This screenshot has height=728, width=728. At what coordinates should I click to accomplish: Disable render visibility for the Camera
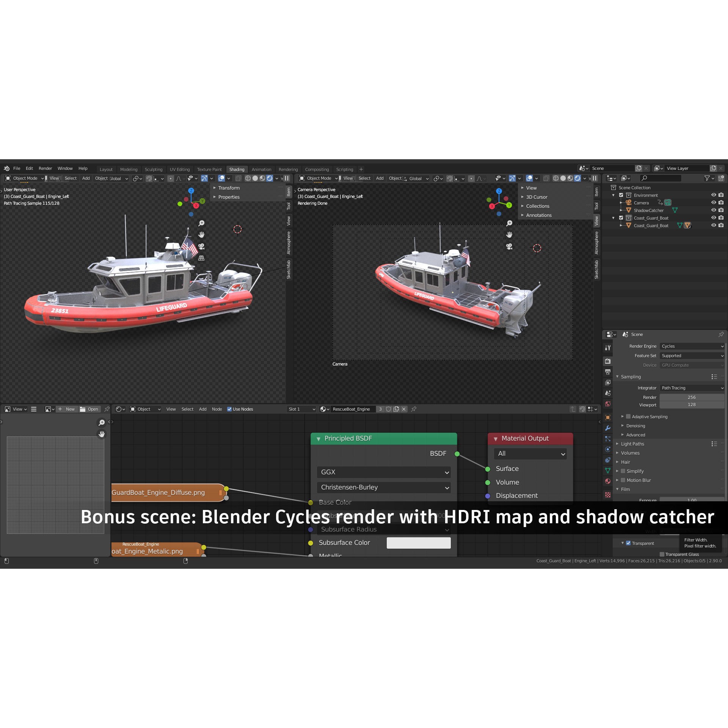click(721, 203)
